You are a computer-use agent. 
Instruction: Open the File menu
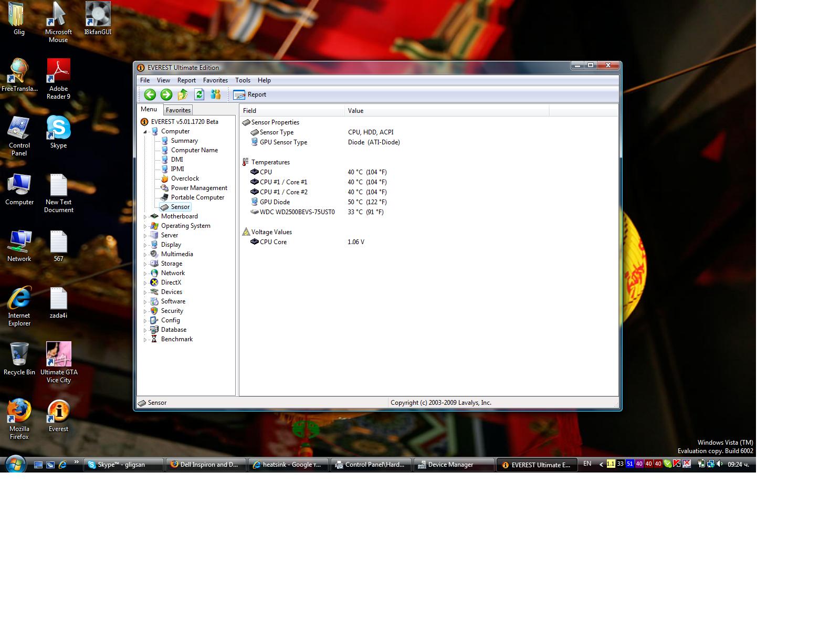tap(145, 80)
